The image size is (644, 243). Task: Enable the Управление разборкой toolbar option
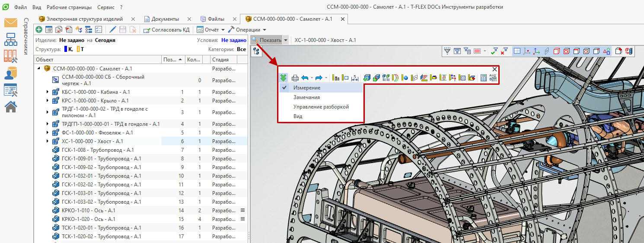(x=321, y=107)
